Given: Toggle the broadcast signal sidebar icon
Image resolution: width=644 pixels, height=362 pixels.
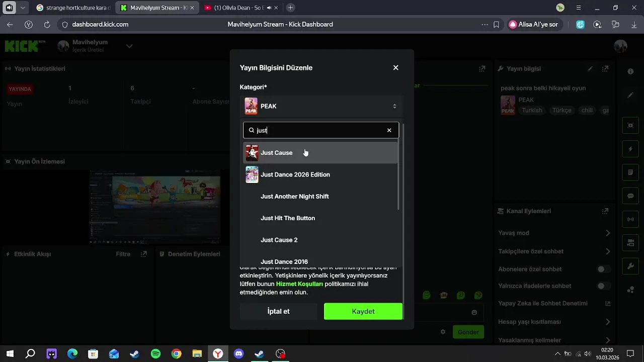Looking at the screenshot, I should point(630,219).
